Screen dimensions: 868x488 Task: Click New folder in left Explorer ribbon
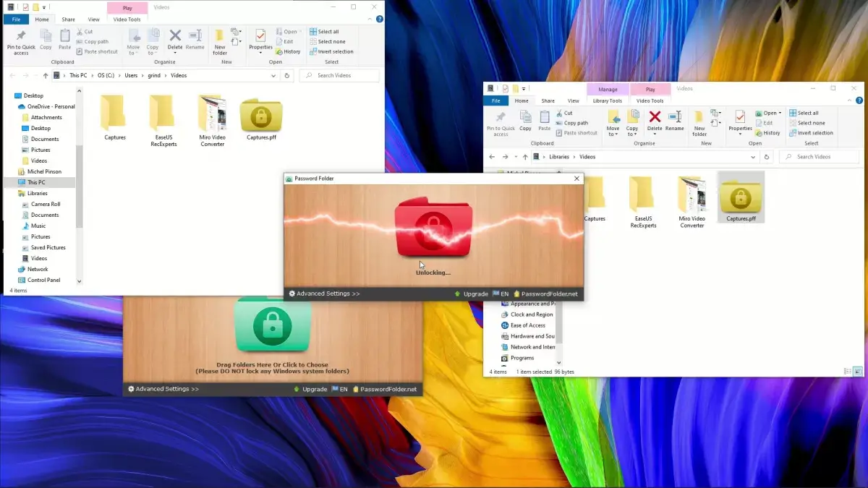click(220, 42)
